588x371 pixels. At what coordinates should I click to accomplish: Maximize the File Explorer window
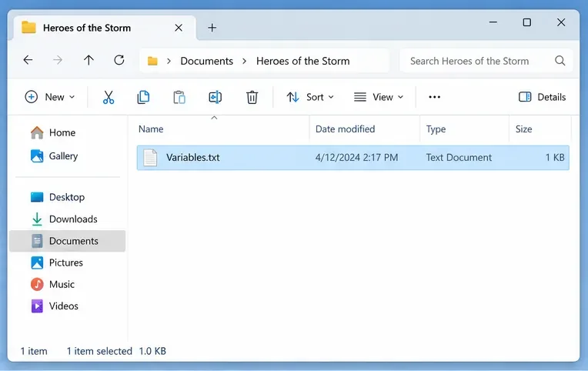pyautogui.click(x=527, y=22)
